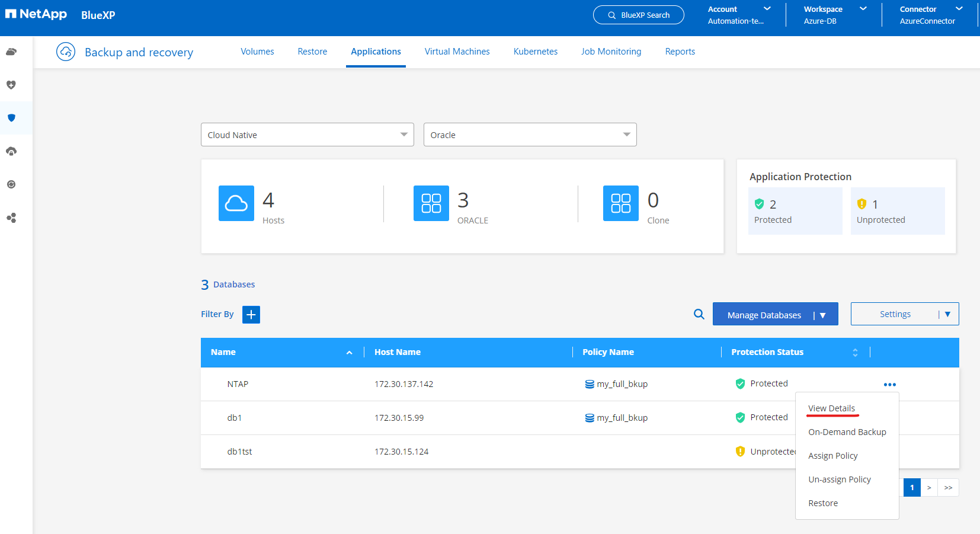
Task: Open the Health heart-shield sidebar icon
Action: point(11,85)
